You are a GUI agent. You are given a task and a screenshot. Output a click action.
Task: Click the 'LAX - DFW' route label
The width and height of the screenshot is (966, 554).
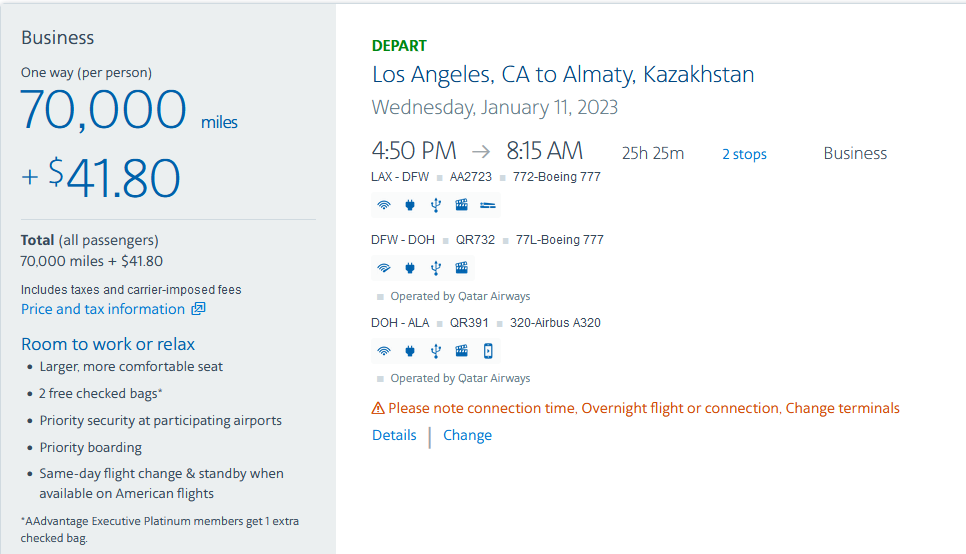click(x=400, y=177)
